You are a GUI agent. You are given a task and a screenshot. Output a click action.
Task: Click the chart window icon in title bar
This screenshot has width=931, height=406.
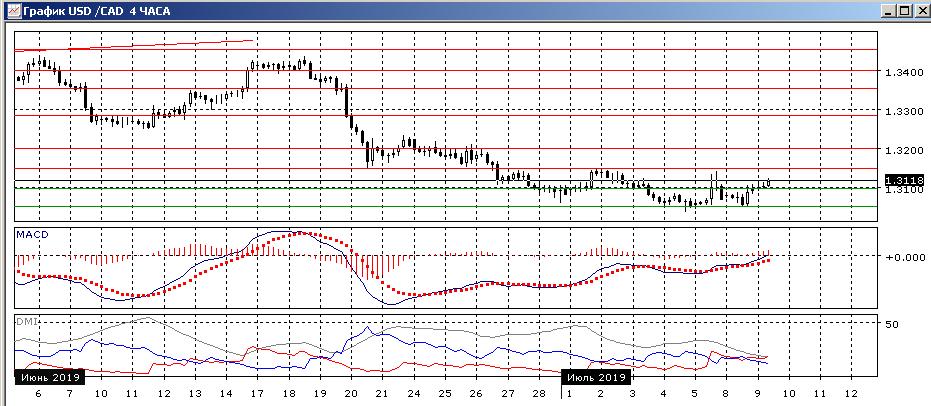[x=9, y=10]
